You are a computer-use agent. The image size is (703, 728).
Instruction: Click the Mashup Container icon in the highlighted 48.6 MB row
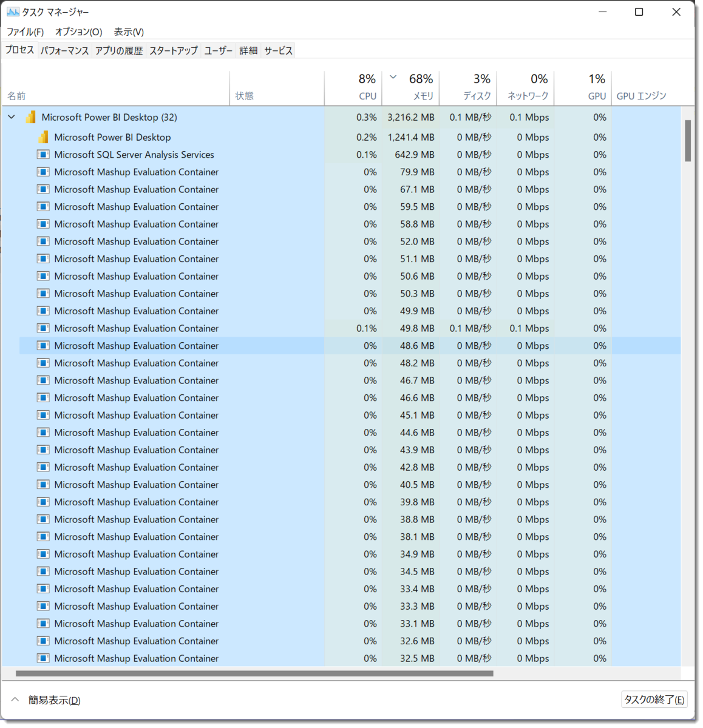click(x=43, y=346)
